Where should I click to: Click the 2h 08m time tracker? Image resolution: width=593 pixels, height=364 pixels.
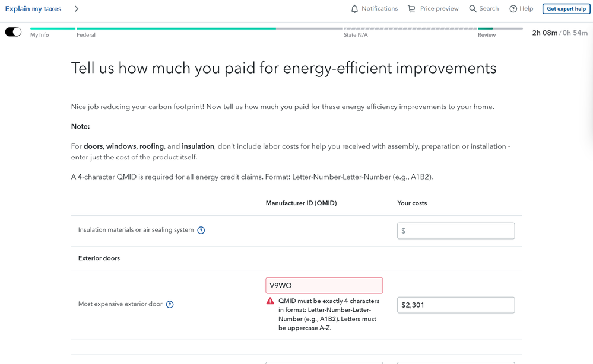coord(544,33)
